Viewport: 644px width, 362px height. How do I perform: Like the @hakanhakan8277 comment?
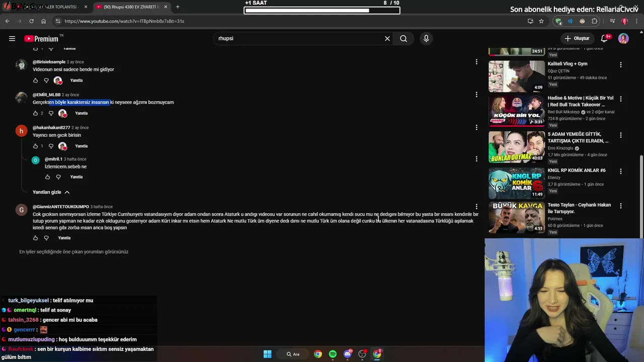35,146
